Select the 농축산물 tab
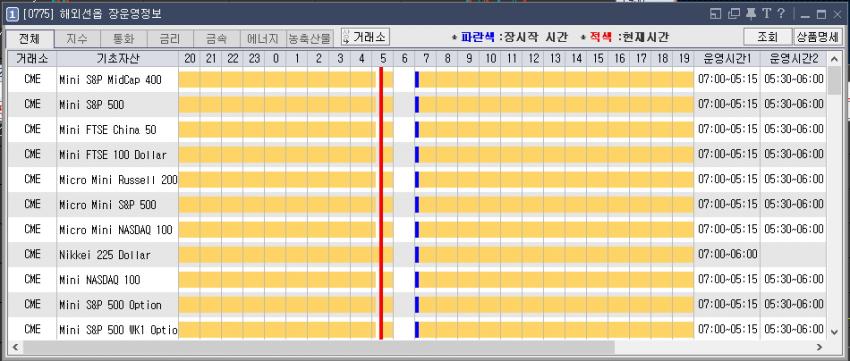The image size is (850, 361). [x=310, y=39]
